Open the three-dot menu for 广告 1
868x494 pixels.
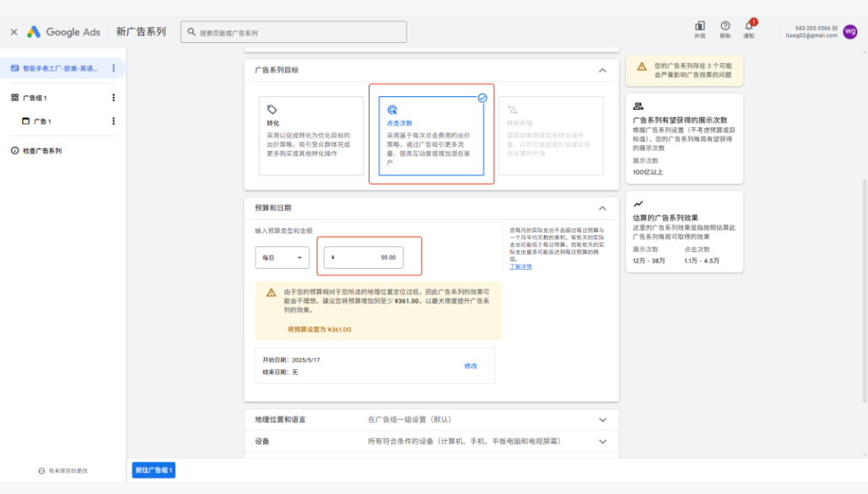click(x=114, y=121)
